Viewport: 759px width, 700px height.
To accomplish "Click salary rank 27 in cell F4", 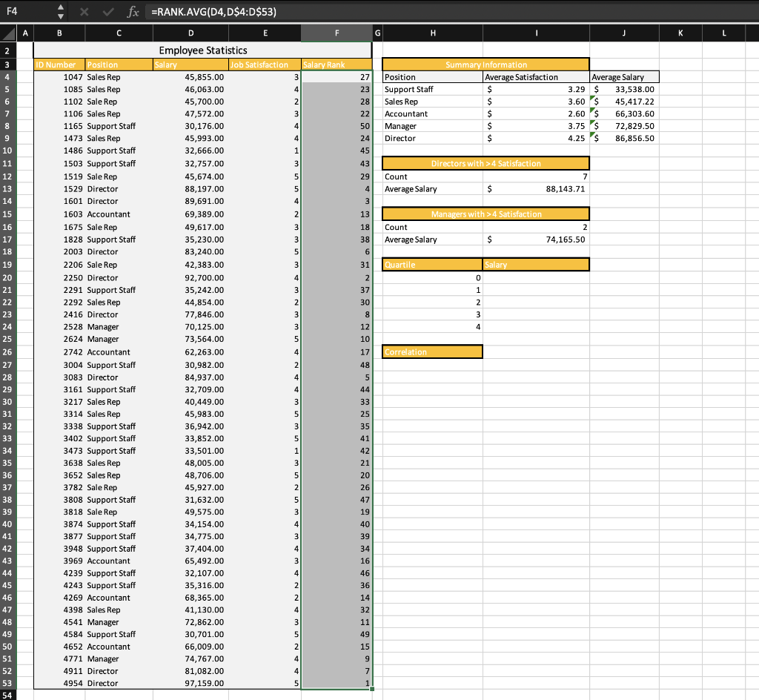I will tap(337, 77).
